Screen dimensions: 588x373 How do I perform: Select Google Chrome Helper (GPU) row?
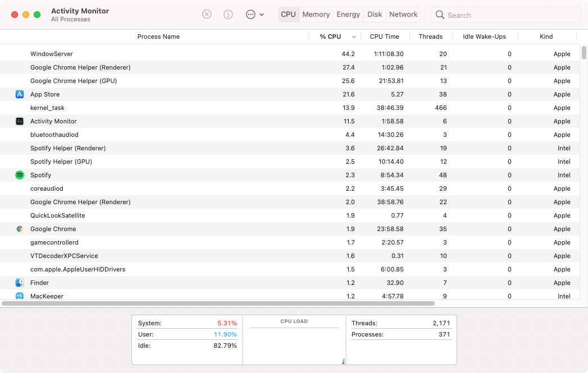289,81
